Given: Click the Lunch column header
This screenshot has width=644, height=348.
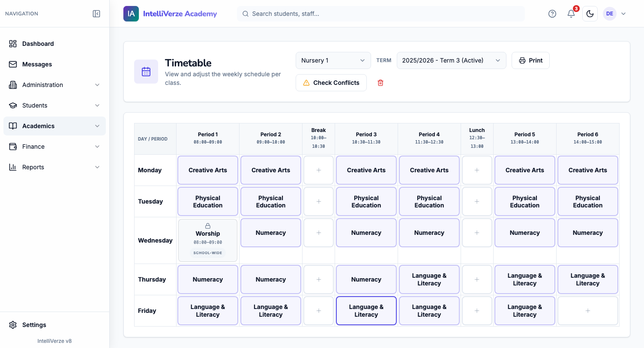Looking at the screenshot, I should (x=477, y=138).
